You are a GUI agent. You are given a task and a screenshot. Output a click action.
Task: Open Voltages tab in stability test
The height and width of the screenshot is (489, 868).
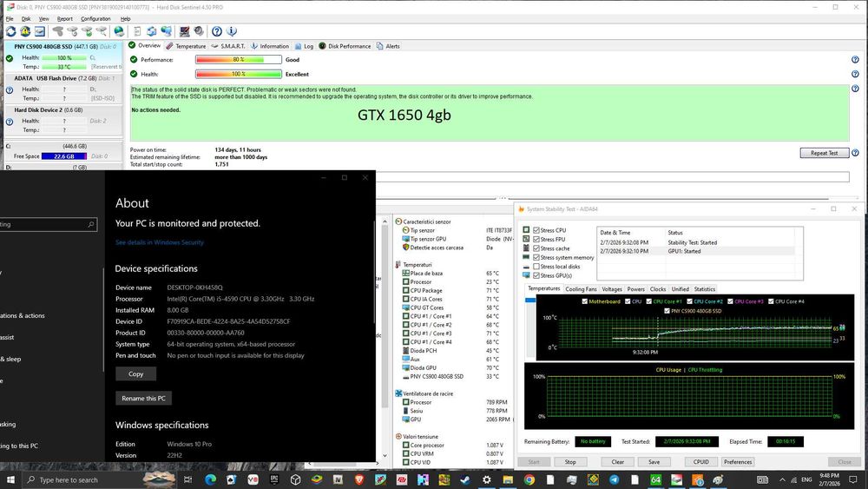point(612,289)
